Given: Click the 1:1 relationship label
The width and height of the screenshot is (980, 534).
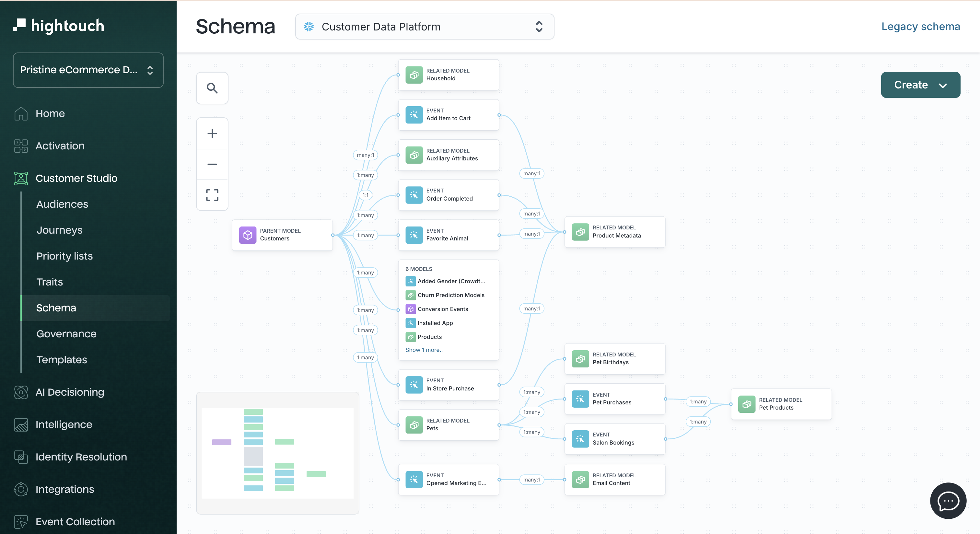Looking at the screenshot, I should [365, 195].
